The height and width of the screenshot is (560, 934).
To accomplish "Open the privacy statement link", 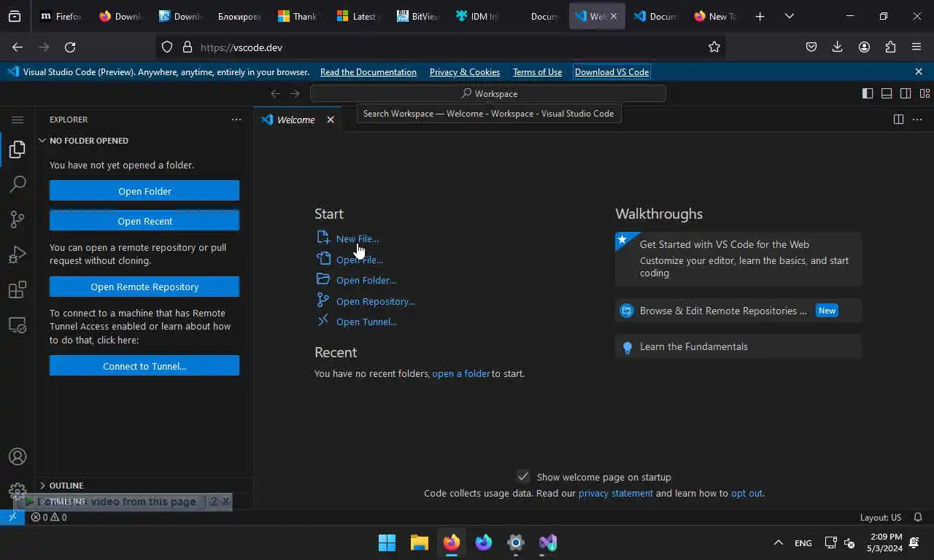I will [x=616, y=493].
